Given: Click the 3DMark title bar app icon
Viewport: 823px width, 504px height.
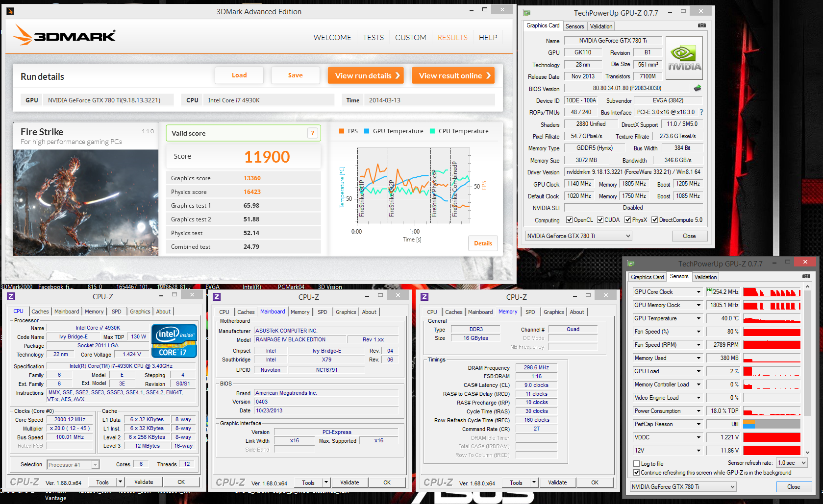Looking at the screenshot, I should click(x=10, y=11).
